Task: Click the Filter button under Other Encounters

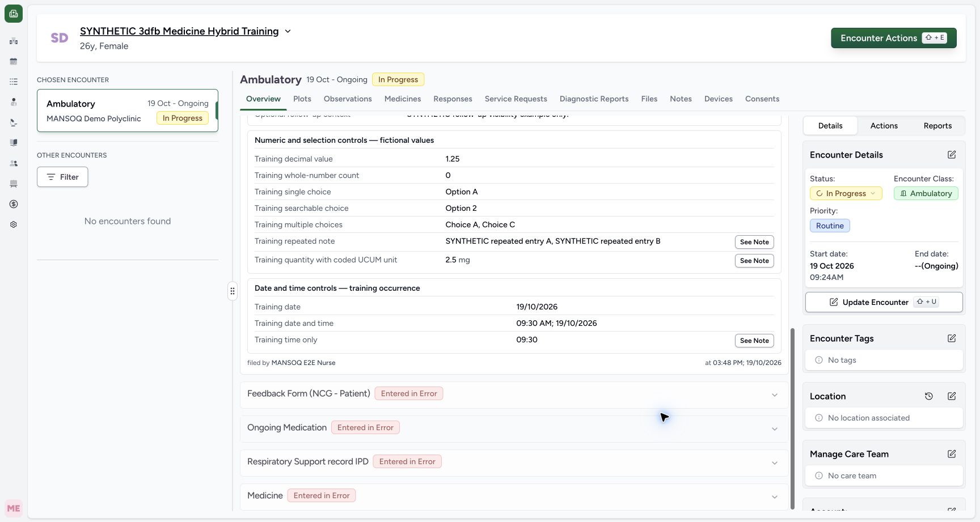Action: pos(62,177)
